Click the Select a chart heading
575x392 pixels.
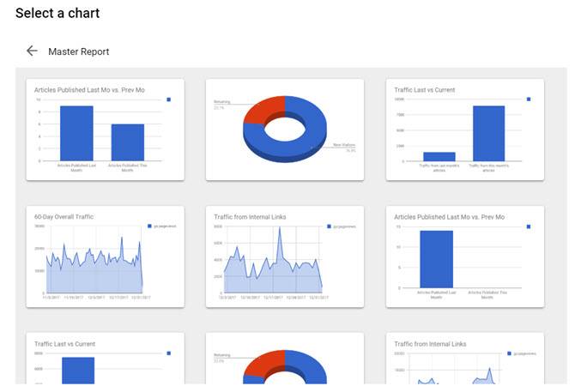57,13
